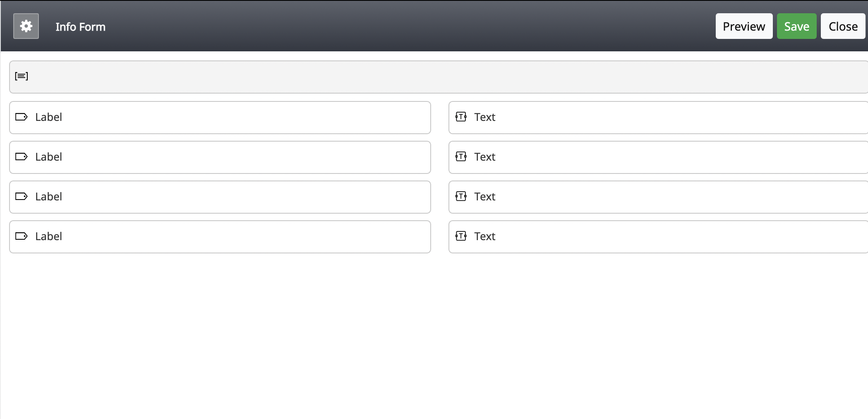Click the third Text field icon
The image size is (868, 419).
pos(461,196)
